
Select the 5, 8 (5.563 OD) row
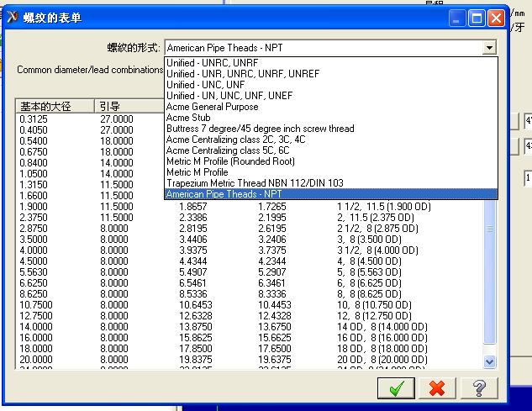point(250,271)
